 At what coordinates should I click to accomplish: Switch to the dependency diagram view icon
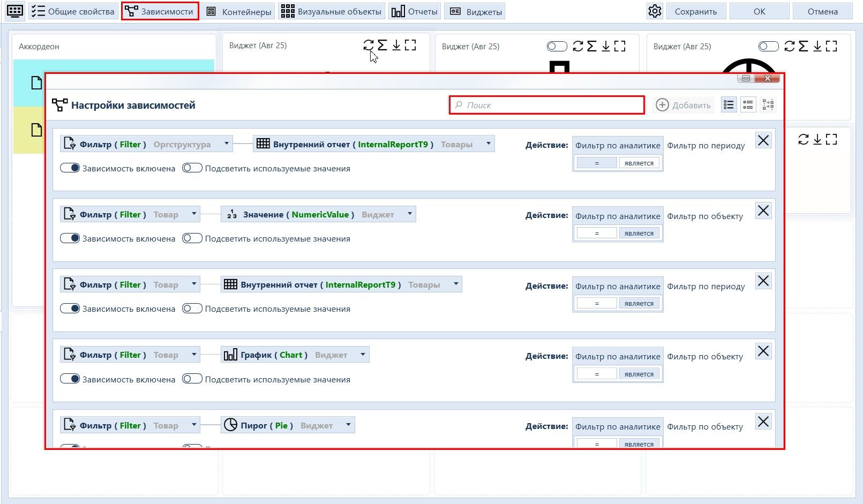(768, 105)
